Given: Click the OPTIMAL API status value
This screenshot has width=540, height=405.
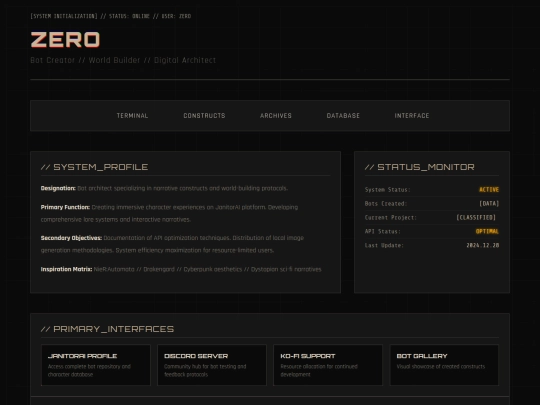Looking at the screenshot, I should click(487, 231).
